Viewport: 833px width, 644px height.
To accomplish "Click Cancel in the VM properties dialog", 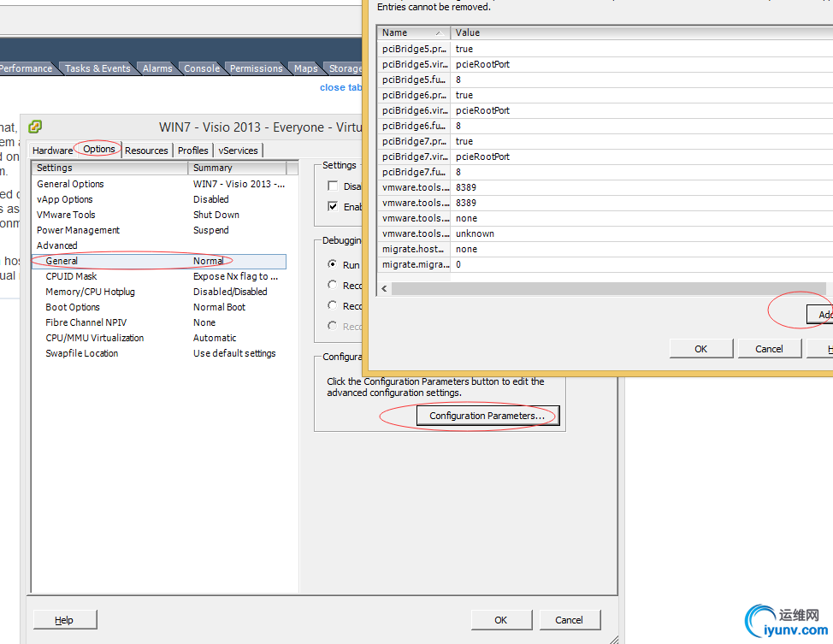I will tap(570, 620).
